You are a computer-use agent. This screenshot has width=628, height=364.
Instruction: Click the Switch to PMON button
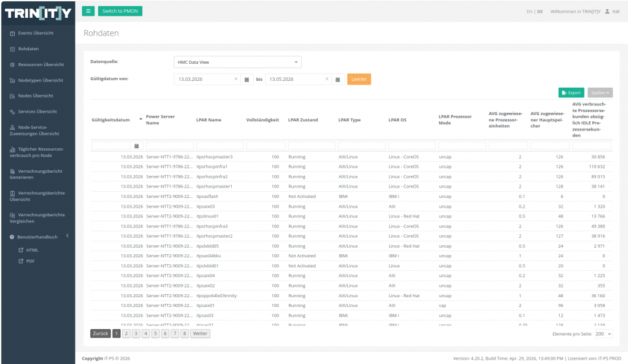(120, 11)
